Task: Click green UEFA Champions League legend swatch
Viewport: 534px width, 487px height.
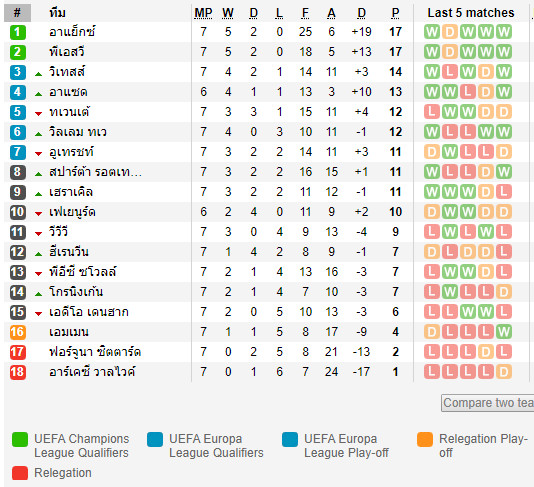Action: [x=20, y=440]
